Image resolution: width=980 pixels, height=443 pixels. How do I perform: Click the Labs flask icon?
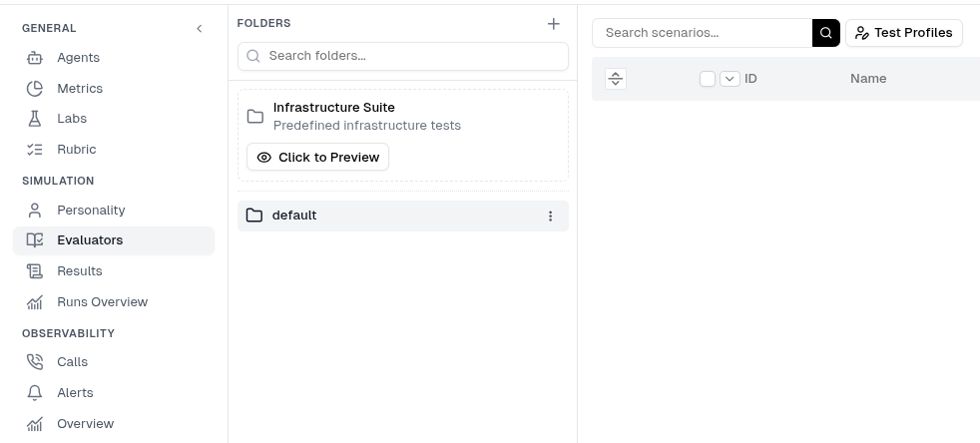[x=34, y=119]
